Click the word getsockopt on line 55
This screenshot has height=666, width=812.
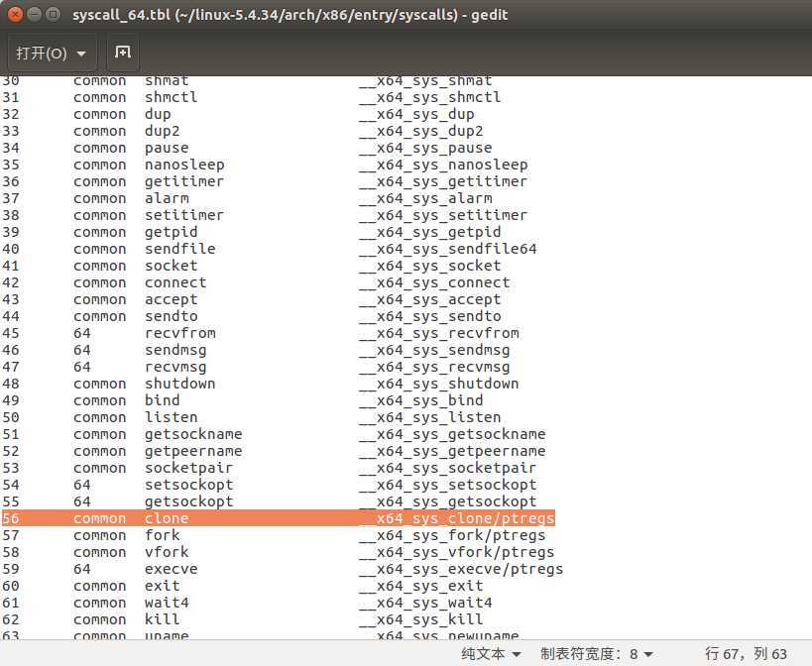tap(189, 501)
